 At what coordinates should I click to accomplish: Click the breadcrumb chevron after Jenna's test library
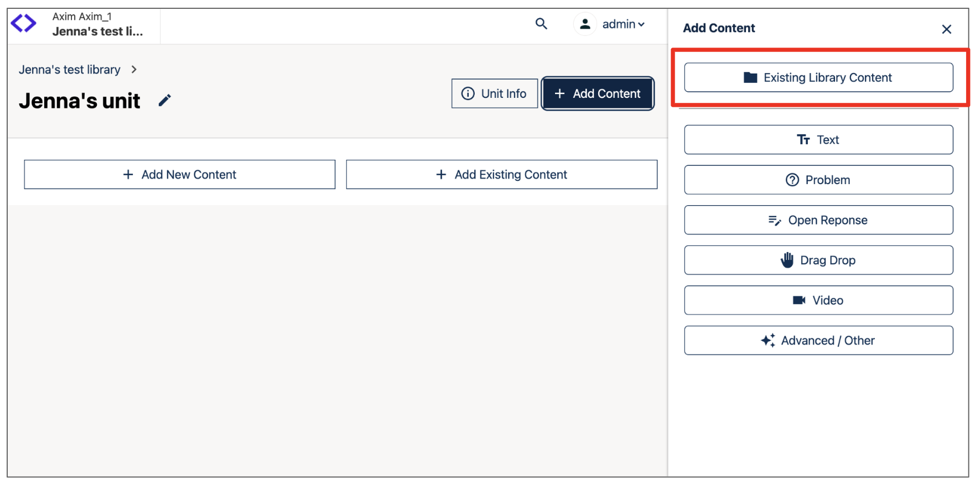[134, 70]
